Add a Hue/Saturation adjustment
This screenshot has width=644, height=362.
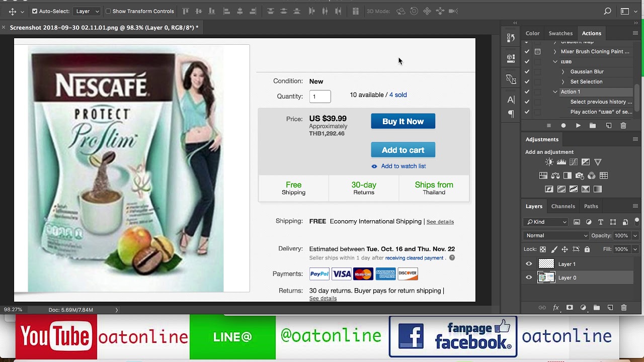point(543,175)
